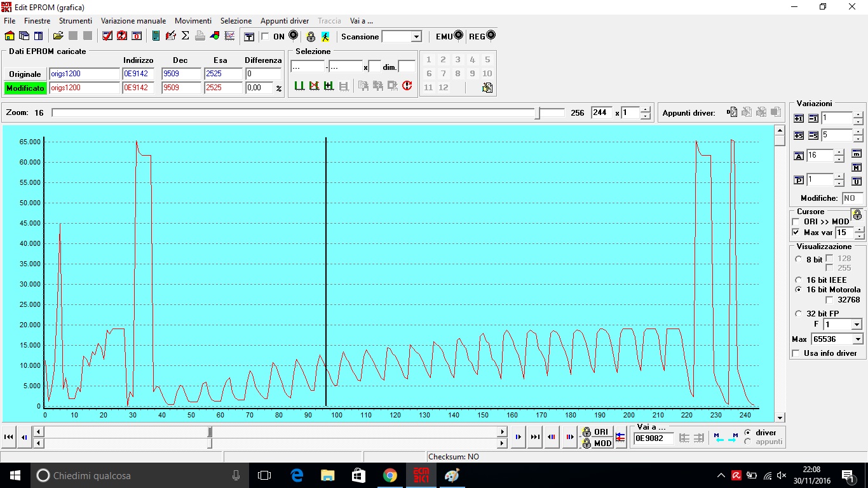868x488 pixels.
Task: Click the ORI lock button
Action: [x=596, y=431]
